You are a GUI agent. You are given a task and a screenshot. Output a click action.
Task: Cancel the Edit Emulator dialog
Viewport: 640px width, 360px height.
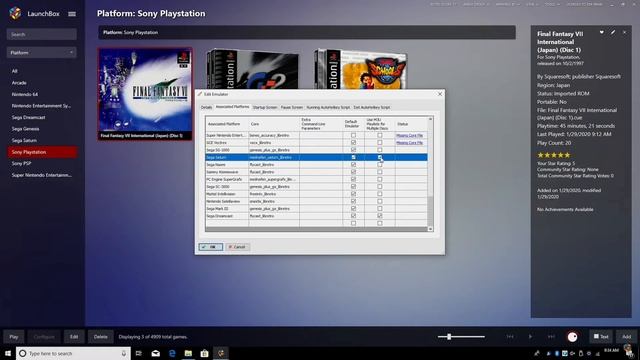[238, 247]
